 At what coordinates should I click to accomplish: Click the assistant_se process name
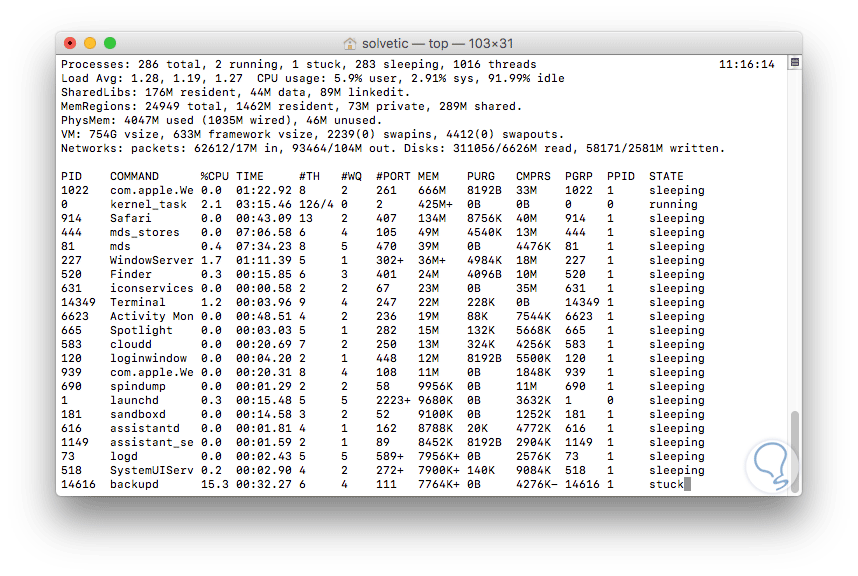(152, 442)
